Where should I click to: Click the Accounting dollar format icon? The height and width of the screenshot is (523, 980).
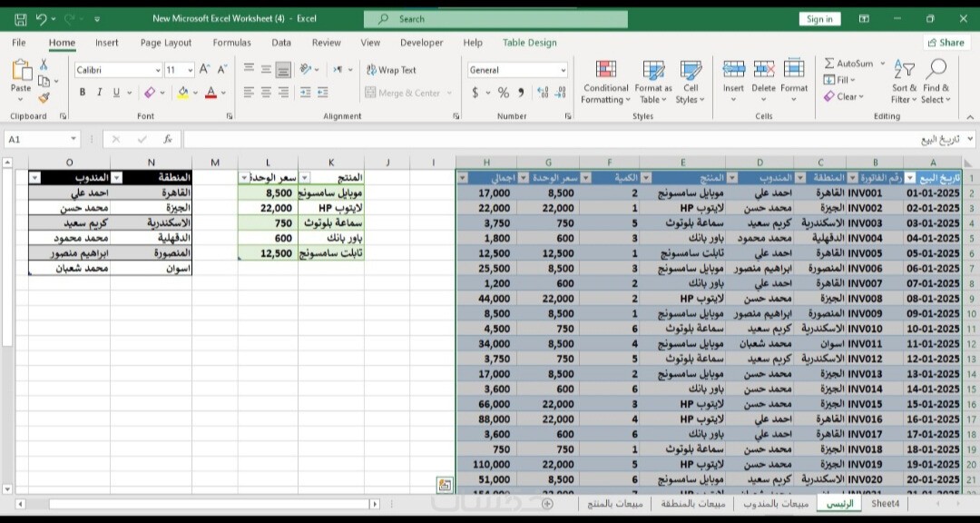coord(475,93)
